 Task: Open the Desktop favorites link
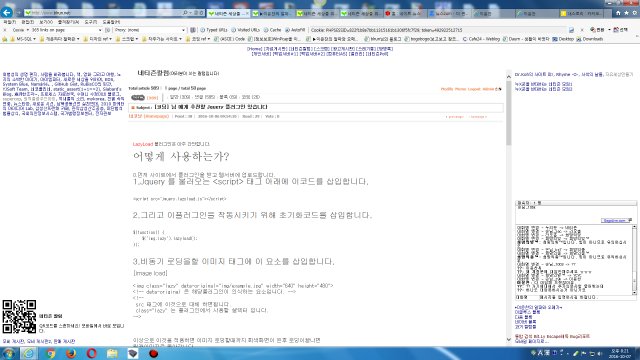(563, 39)
